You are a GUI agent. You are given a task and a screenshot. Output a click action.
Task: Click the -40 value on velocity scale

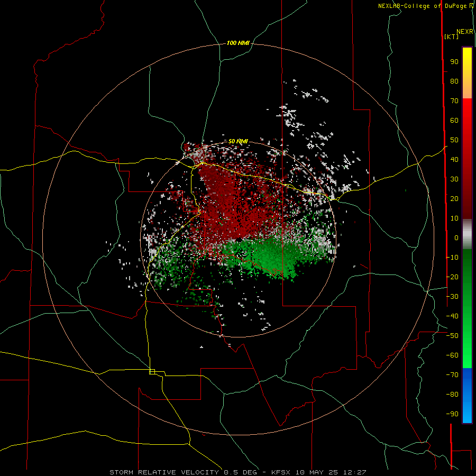(x=452, y=316)
